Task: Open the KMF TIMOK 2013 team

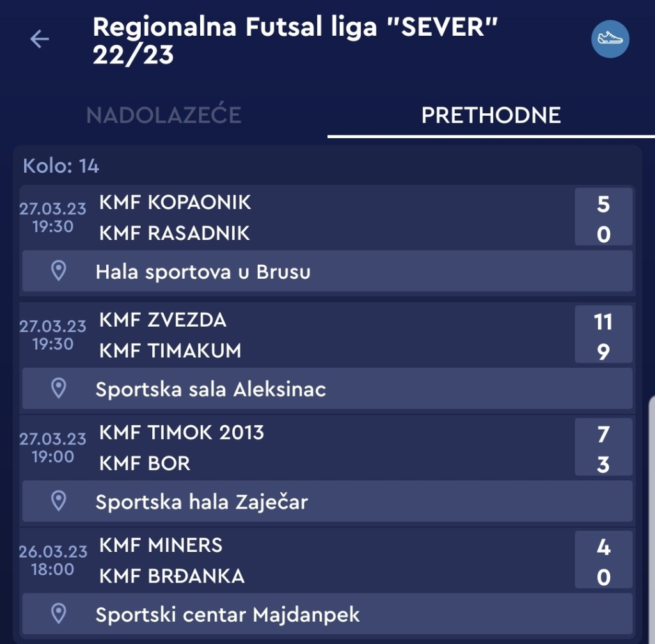Action: (x=182, y=433)
